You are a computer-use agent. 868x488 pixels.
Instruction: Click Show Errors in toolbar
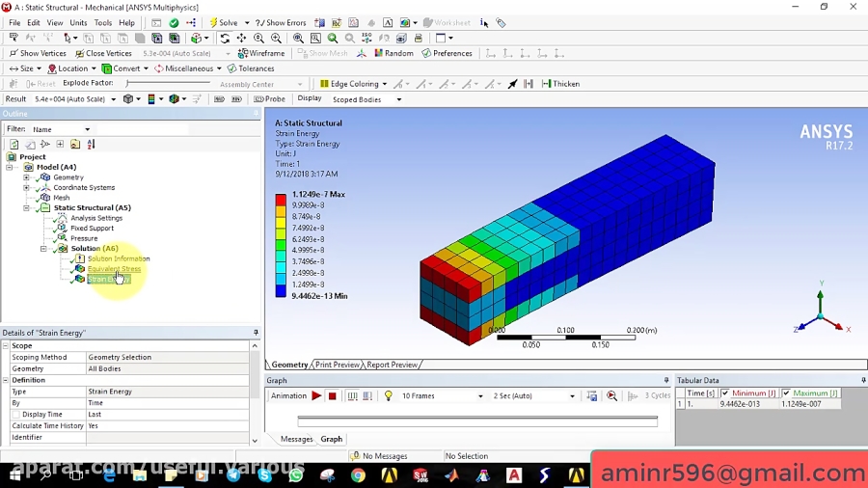[280, 23]
